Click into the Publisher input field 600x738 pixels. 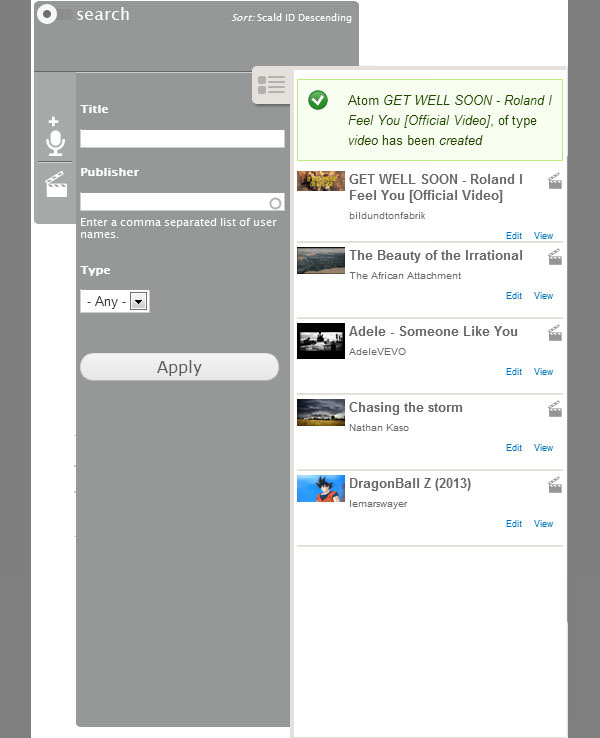[175, 202]
